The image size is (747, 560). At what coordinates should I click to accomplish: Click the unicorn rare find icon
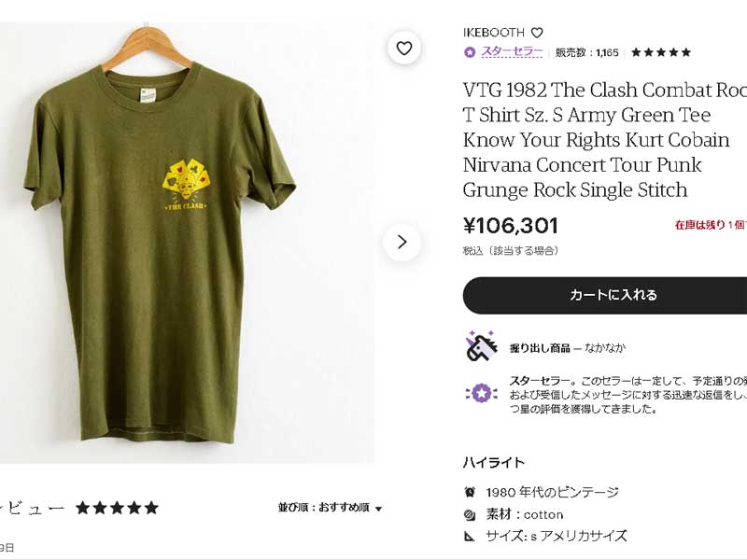tap(481, 346)
